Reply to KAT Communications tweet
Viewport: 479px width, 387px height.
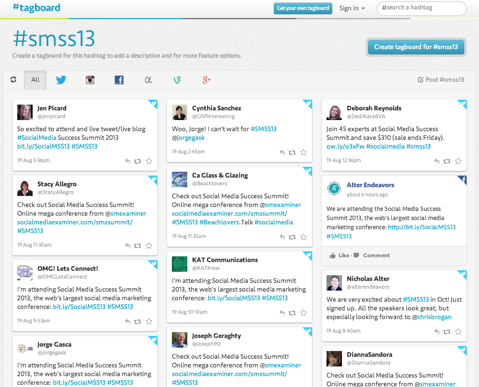point(282,313)
